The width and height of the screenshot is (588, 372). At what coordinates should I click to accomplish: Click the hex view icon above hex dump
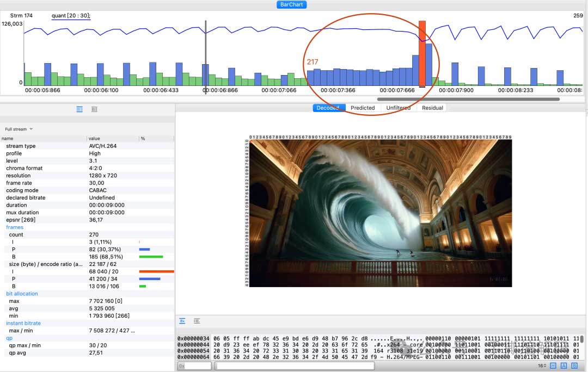point(182,321)
